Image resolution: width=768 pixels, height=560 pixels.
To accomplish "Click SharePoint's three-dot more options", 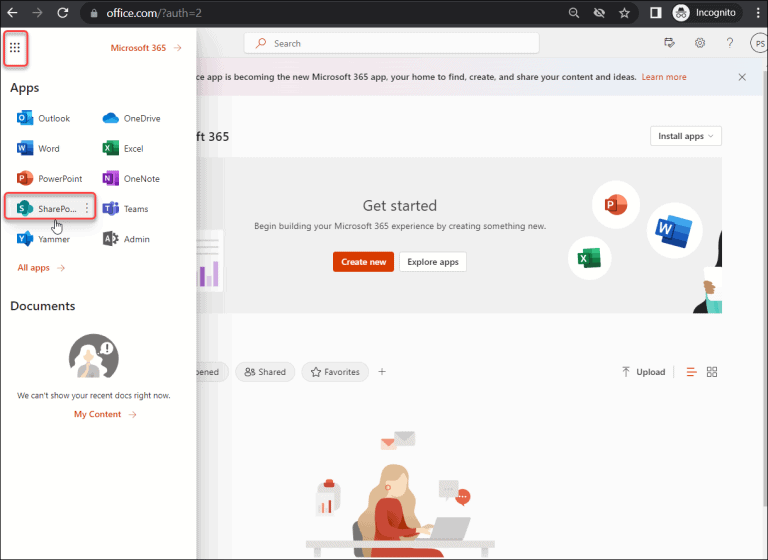I will click(87, 209).
